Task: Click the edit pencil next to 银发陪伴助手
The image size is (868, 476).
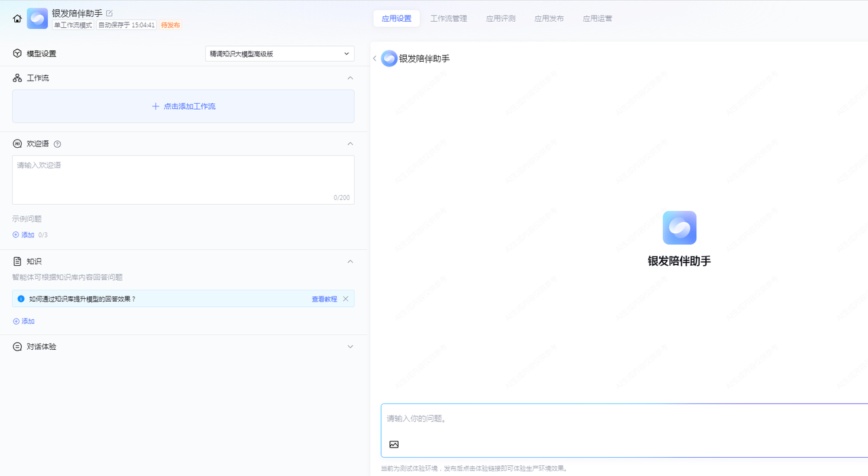Action: click(110, 13)
